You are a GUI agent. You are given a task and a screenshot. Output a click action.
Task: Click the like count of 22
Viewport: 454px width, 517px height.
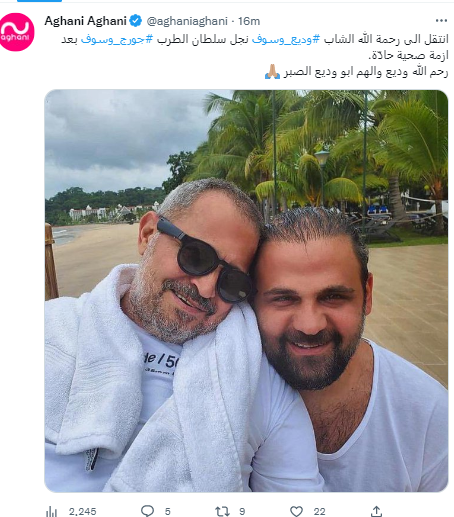[x=319, y=511]
